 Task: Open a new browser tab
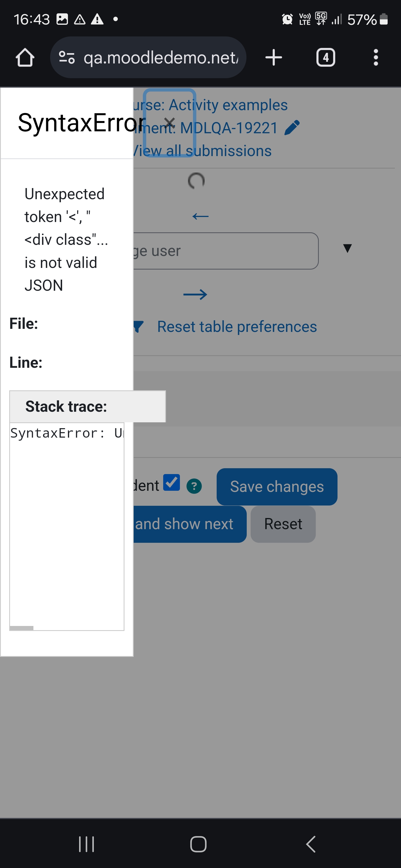[x=273, y=57]
